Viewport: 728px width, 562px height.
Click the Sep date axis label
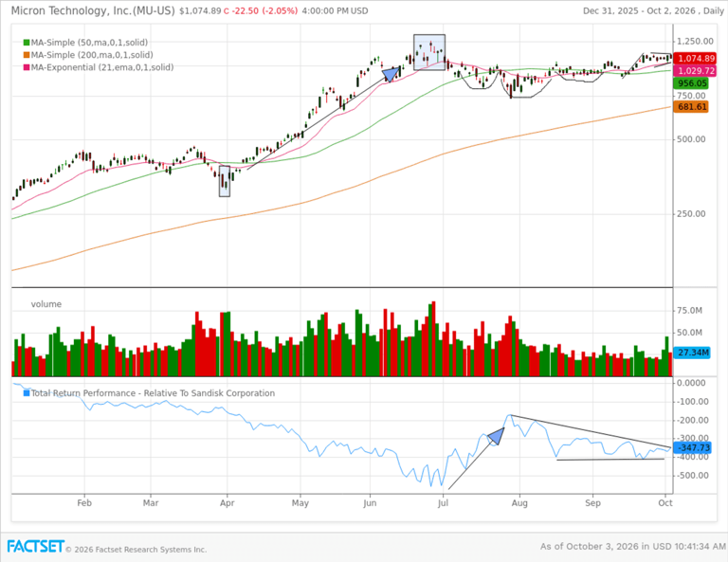click(592, 503)
